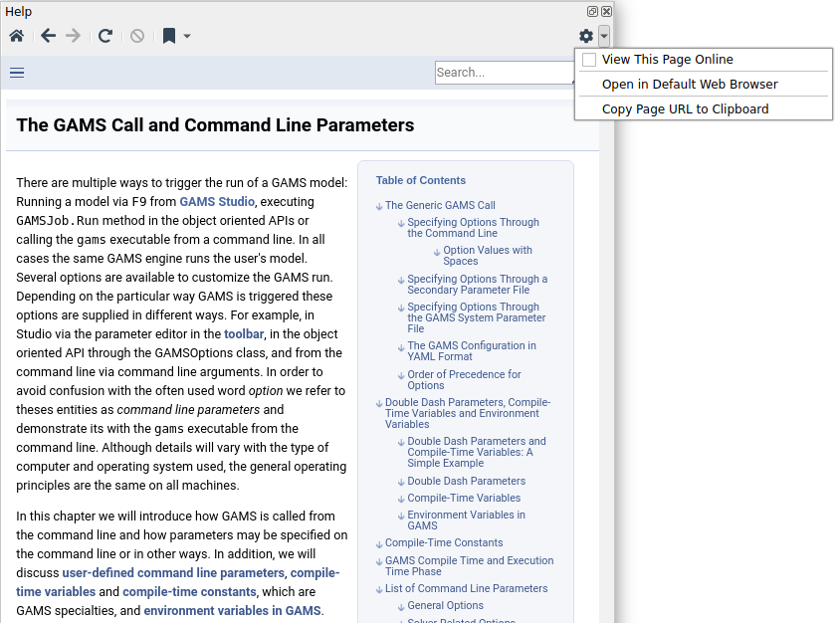Open Compile-Time Constants in contents
This screenshot has width=840, height=623.
(443, 542)
